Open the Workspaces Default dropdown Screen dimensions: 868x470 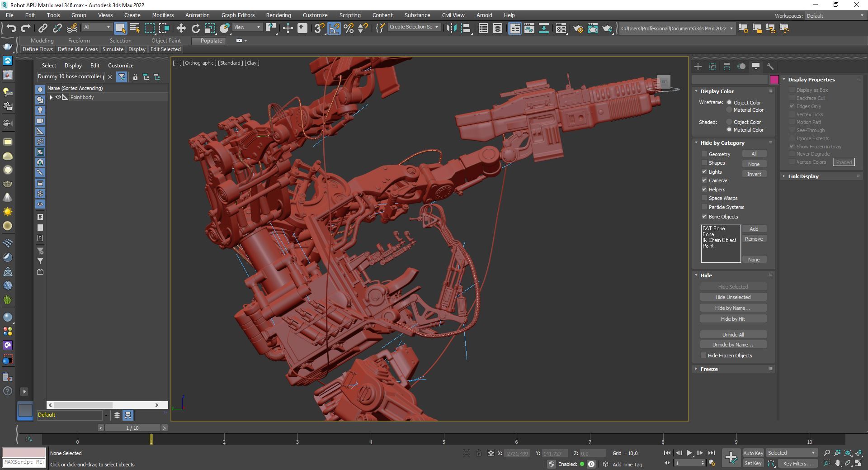[x=835, y=15]
